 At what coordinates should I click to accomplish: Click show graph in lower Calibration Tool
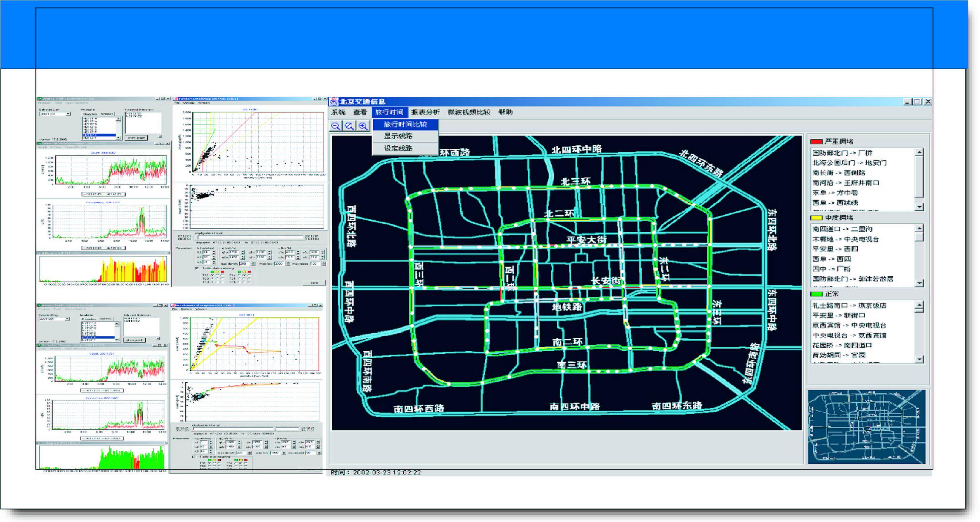[x=135, y=340]
